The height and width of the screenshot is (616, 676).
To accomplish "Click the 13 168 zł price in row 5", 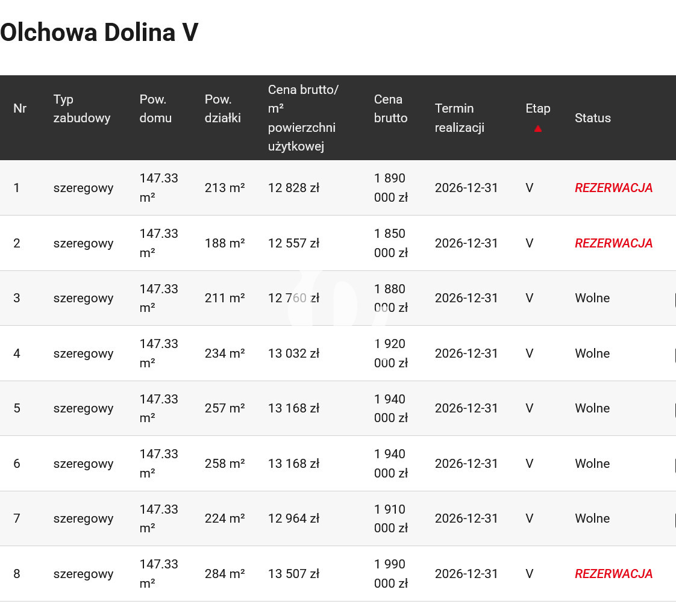I will [293, 408].
